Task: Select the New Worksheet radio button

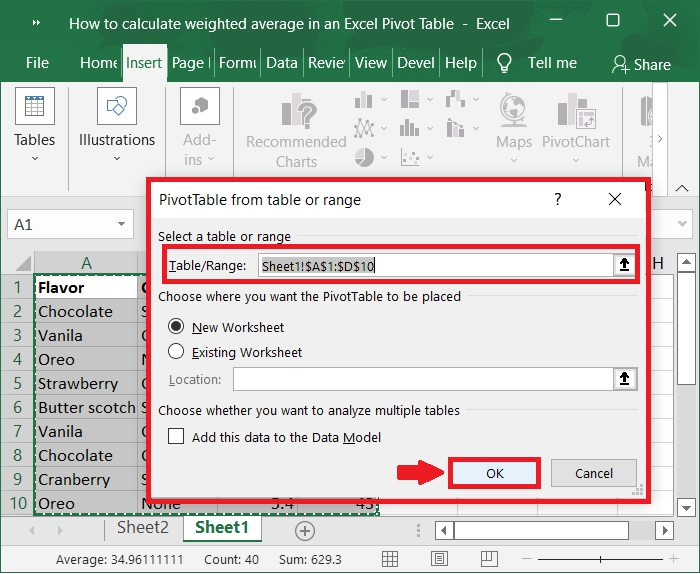Action: (x=176, y=326)
